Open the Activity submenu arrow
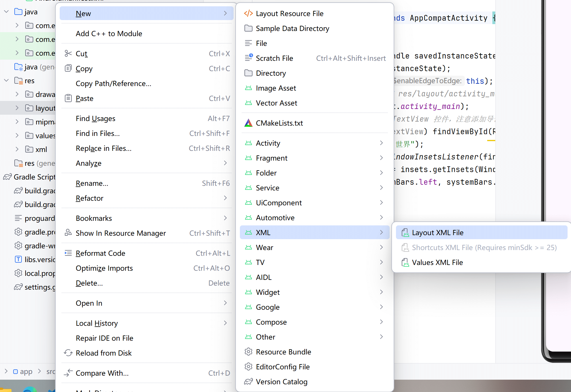 point(381,143)
